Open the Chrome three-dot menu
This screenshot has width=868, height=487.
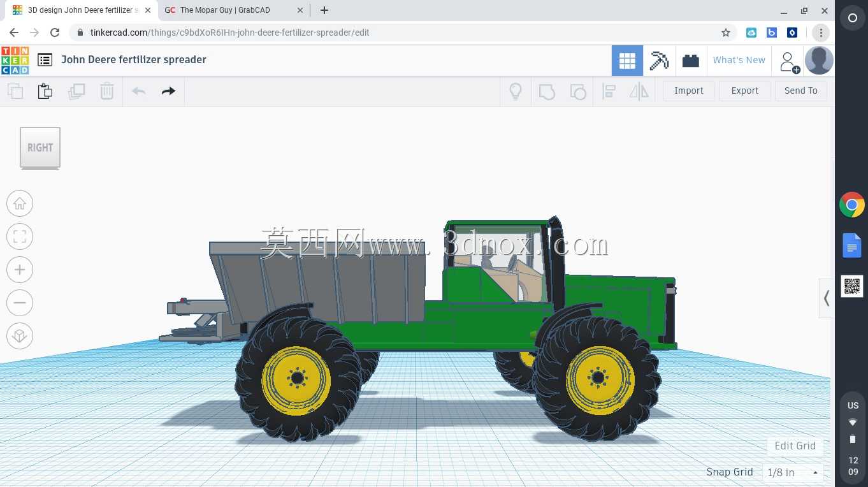click(821, 33)
